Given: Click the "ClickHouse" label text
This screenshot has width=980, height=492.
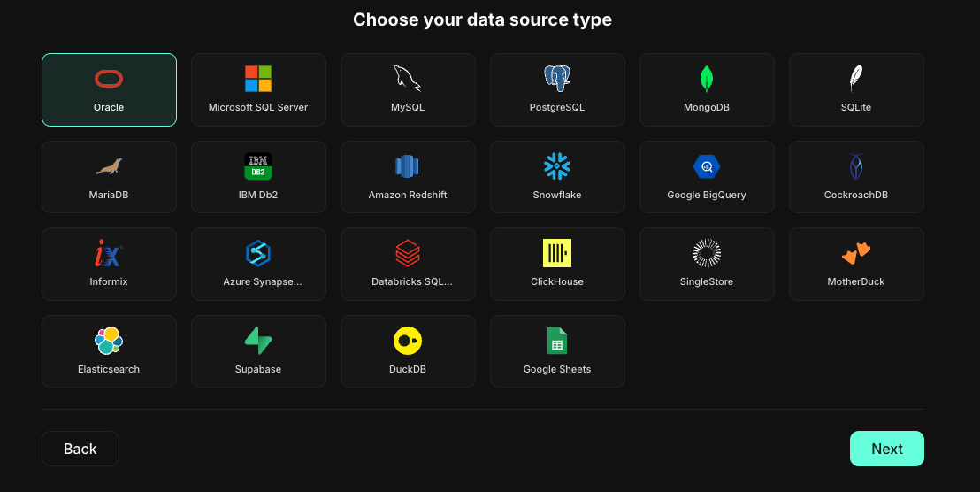Looking at the screenshot, I should coord(557,281).
